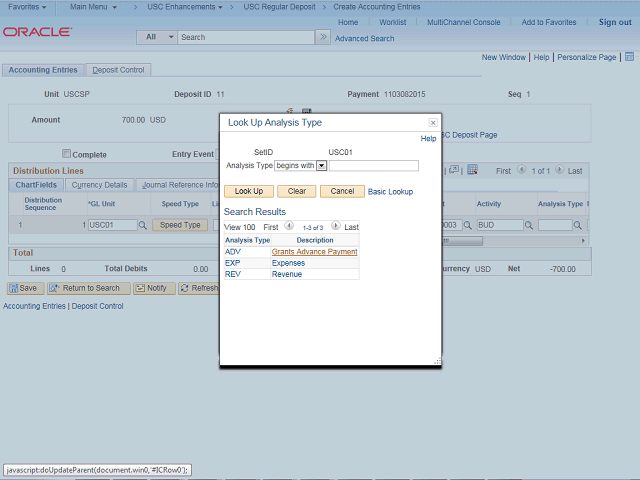Click the page layout icon beside Personalize Page
Image resolution: width=640 pixels, height=480 pixels.
click(x=629, y=57)
